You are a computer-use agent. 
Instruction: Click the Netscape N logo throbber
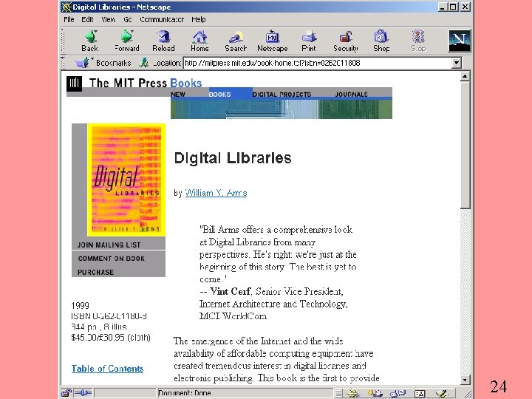point(460,41)
